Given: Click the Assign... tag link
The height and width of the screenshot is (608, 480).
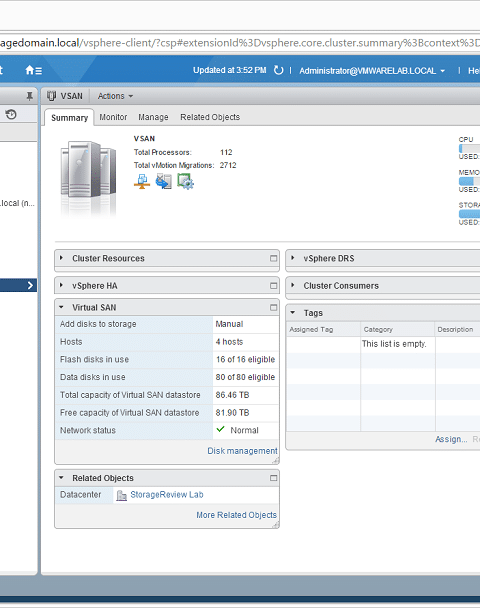Looking at the screenshot, I should (x=451, y=439).
